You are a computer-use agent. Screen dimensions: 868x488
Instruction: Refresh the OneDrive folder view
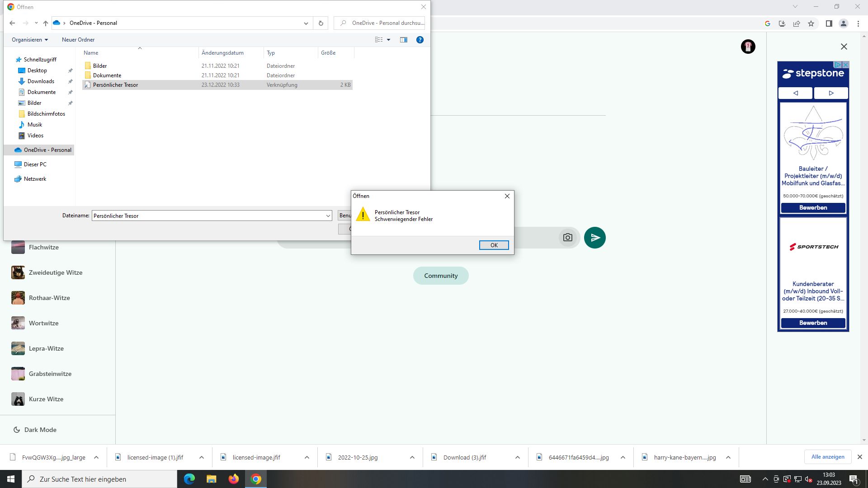pyautogui.click(x=321, y=23)
